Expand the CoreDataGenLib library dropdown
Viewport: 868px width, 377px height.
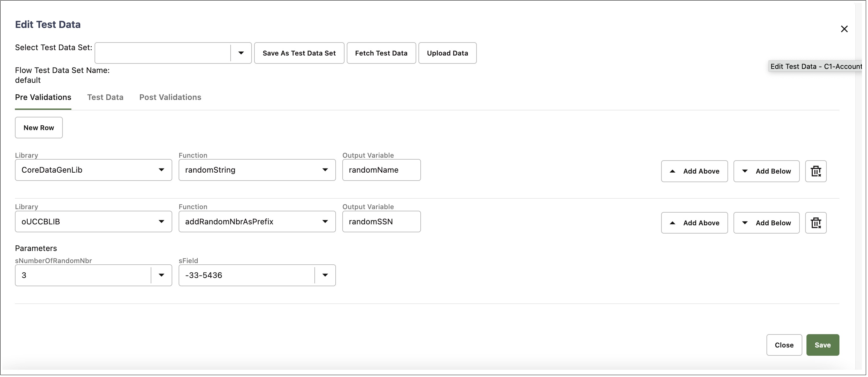pyautogui.click(x=161, y=170)
